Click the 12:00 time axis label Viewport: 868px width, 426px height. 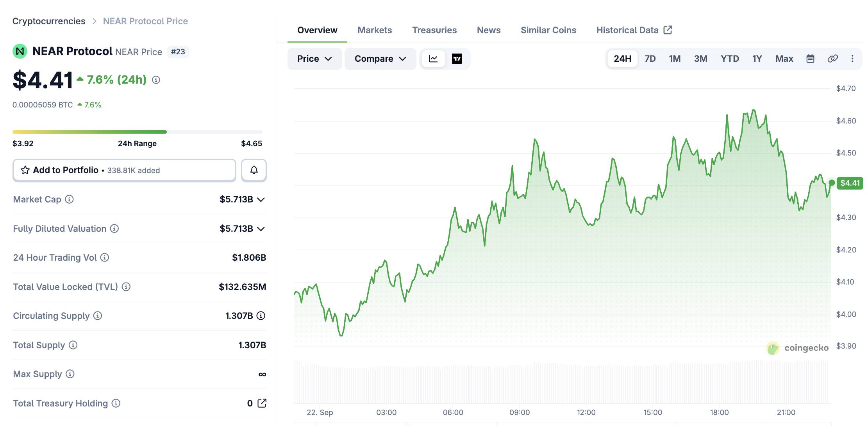tap(586, 412)
